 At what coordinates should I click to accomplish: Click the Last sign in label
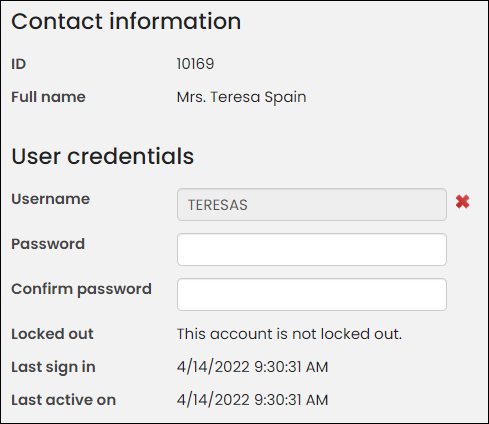53,367
